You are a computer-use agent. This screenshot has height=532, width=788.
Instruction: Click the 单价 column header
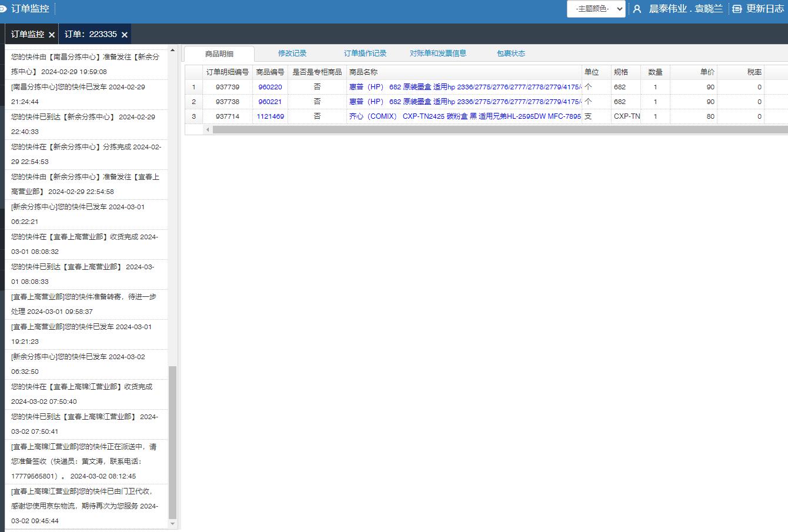click(x=693, y=72)
